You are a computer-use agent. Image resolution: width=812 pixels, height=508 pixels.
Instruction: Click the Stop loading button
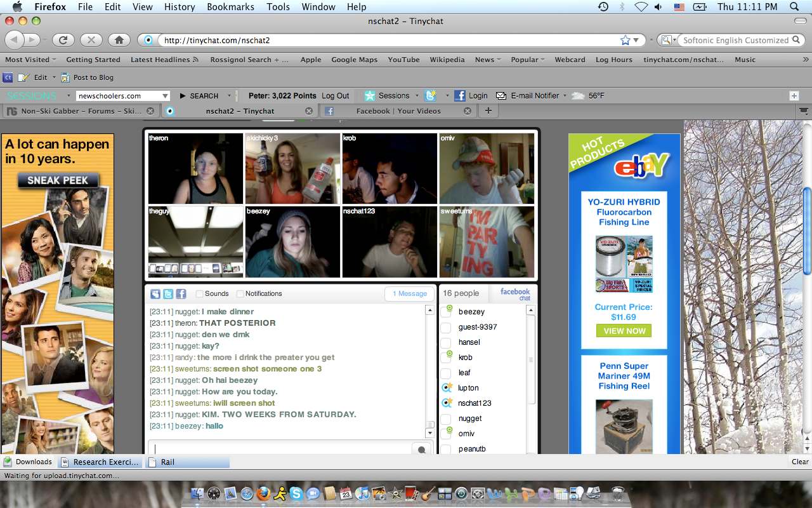(x=91, y=40)
